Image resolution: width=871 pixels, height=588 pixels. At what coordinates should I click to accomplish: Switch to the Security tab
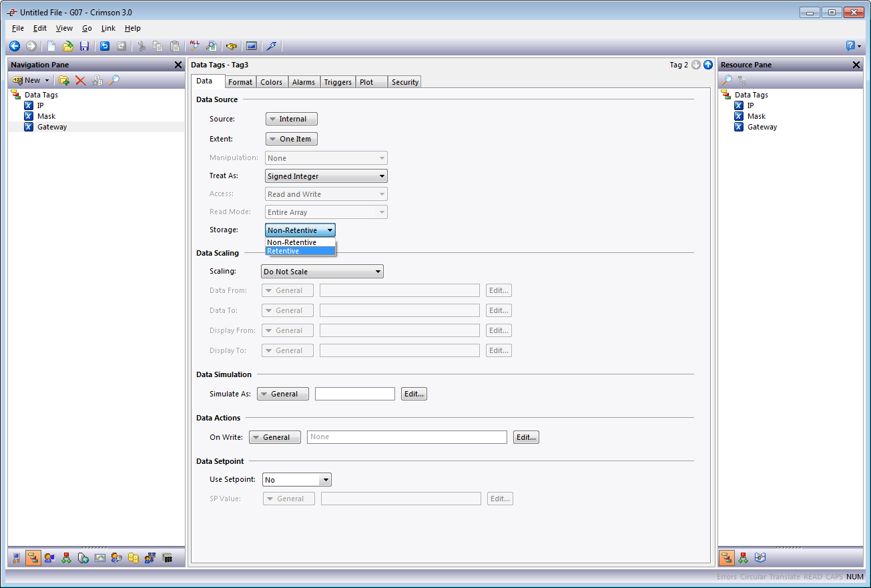[404, 82]
